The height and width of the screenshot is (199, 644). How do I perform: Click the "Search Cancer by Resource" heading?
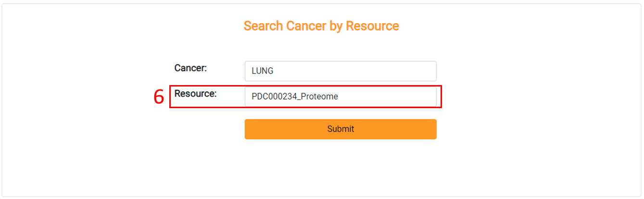[x=321, y=26]
